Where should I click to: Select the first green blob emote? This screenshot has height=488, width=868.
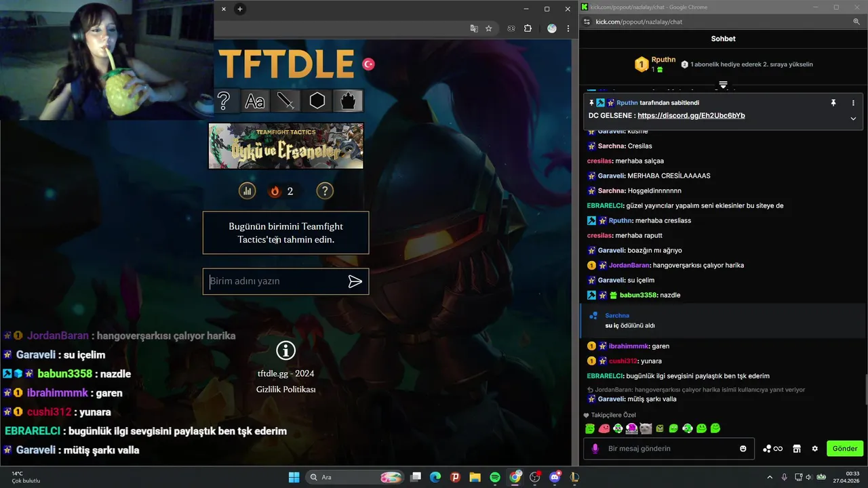coord(590,428)
